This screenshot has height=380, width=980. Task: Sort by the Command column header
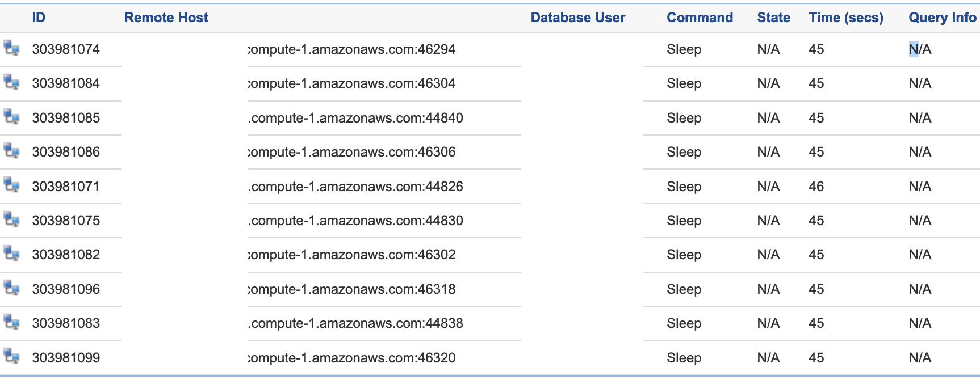tap(700, 18)
